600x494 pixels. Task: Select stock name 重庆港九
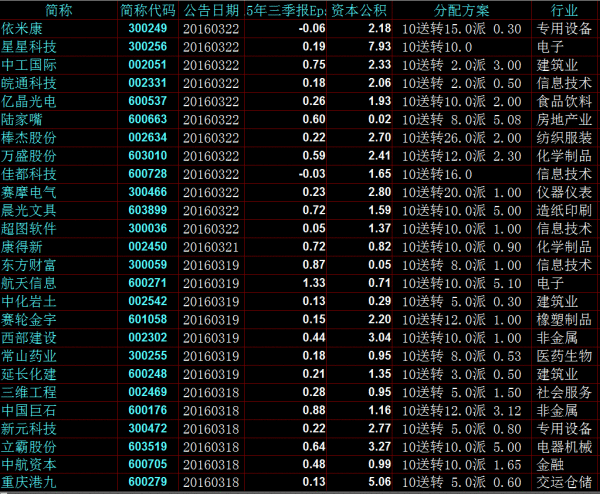click(x=29, y=482)
